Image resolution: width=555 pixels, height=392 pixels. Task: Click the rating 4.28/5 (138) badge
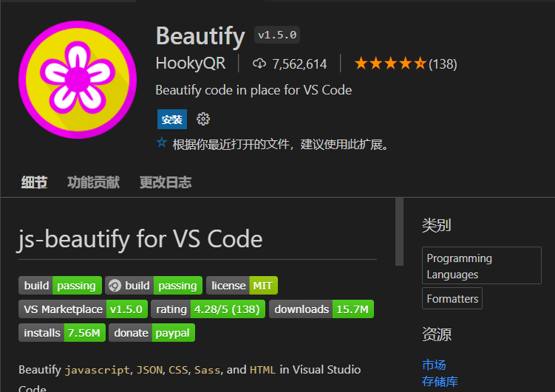click(208, 309)
